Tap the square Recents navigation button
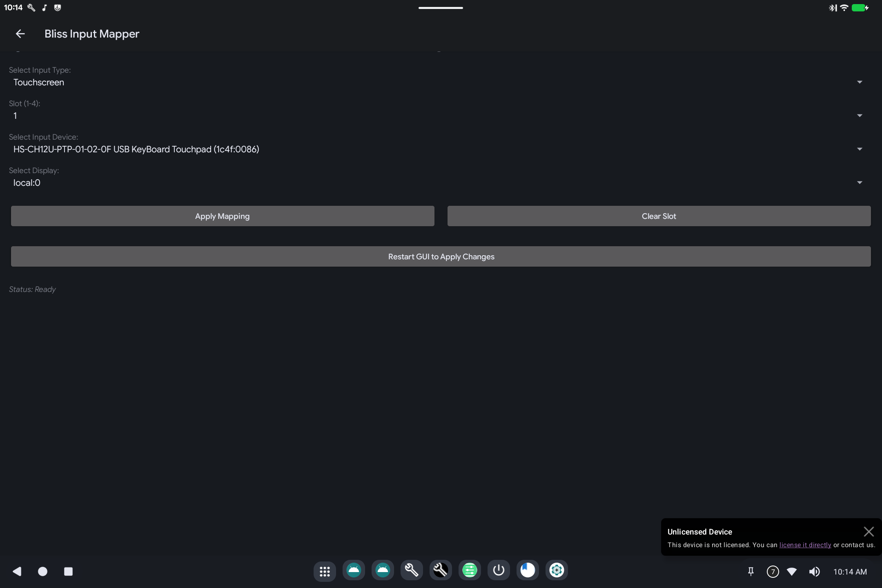Image resolution: width=882 pixels, height=588 pixels. point(68,571)
